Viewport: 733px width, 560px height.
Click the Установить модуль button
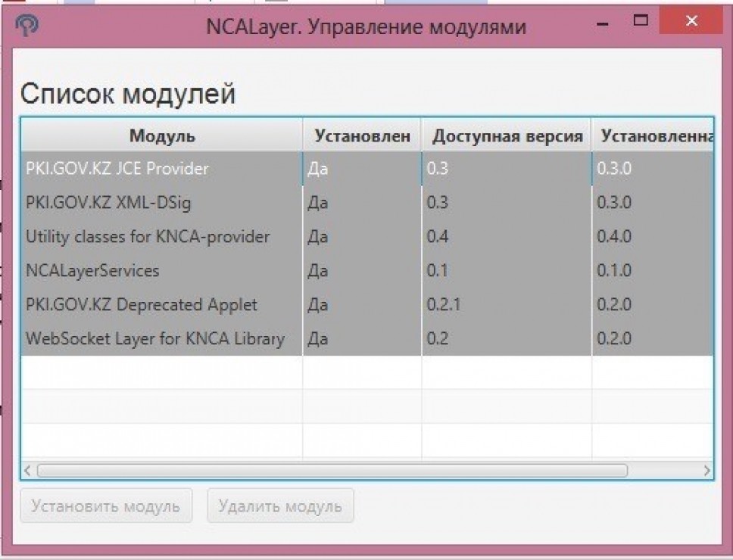(x=106, y=506)
